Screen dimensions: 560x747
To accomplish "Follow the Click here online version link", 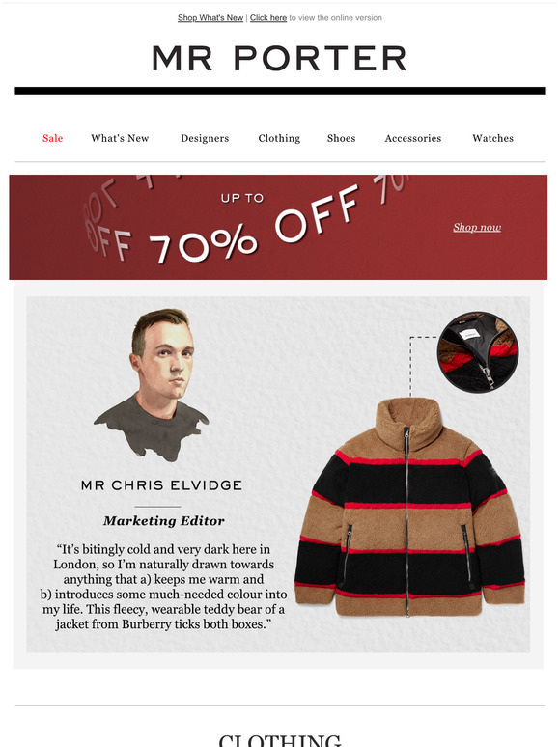I will pyautogui.click(x=268, y=18).
